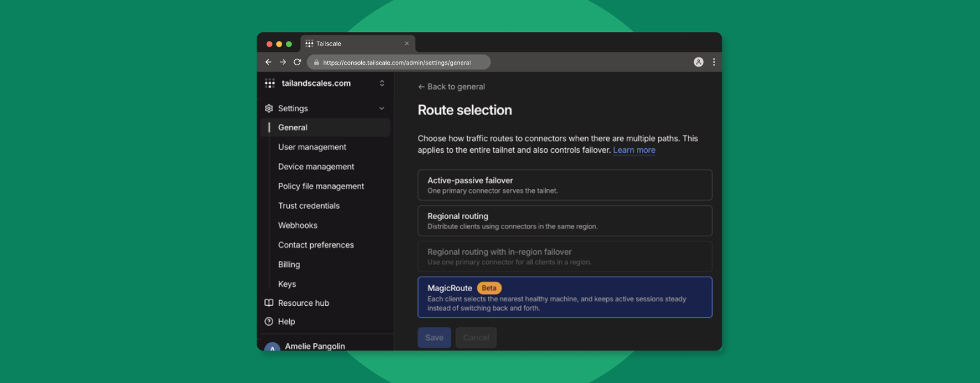Select Active-passive failover option
This screenshot has width=980, height=383.
565,185
